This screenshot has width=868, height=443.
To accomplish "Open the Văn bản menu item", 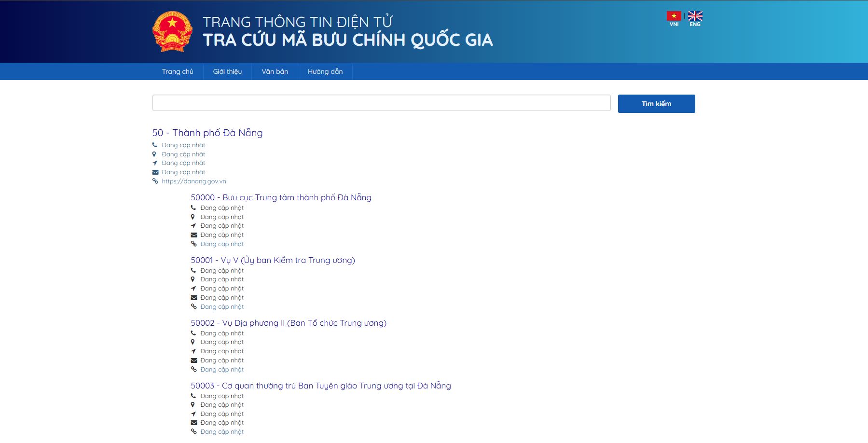I will (275, 71).
